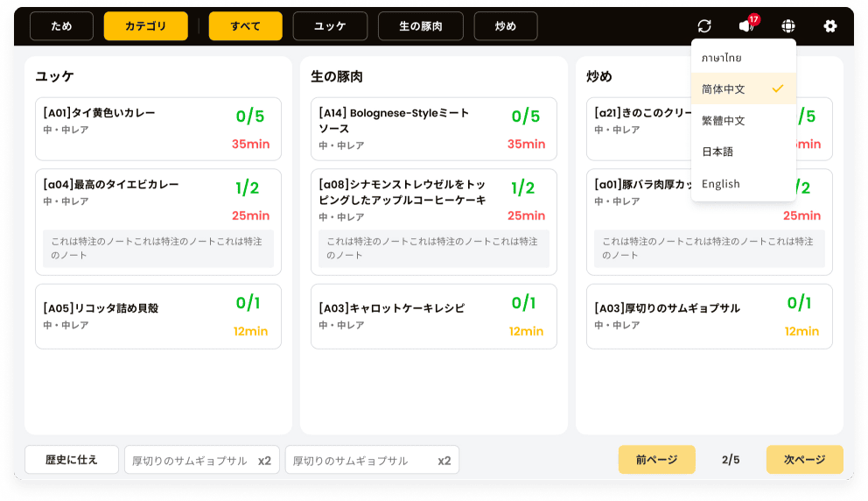Open the 生の豚肉 category tab
Image resolution: width=868 pixels, height=501 pixels.
(420, 26)
